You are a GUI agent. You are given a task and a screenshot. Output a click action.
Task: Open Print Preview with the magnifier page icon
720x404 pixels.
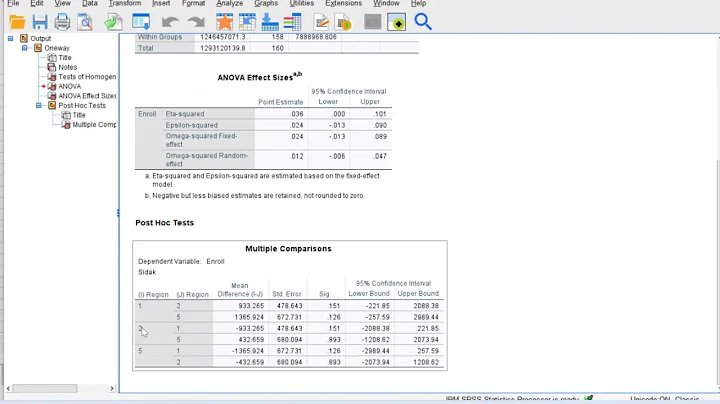(x=85, y=22)
